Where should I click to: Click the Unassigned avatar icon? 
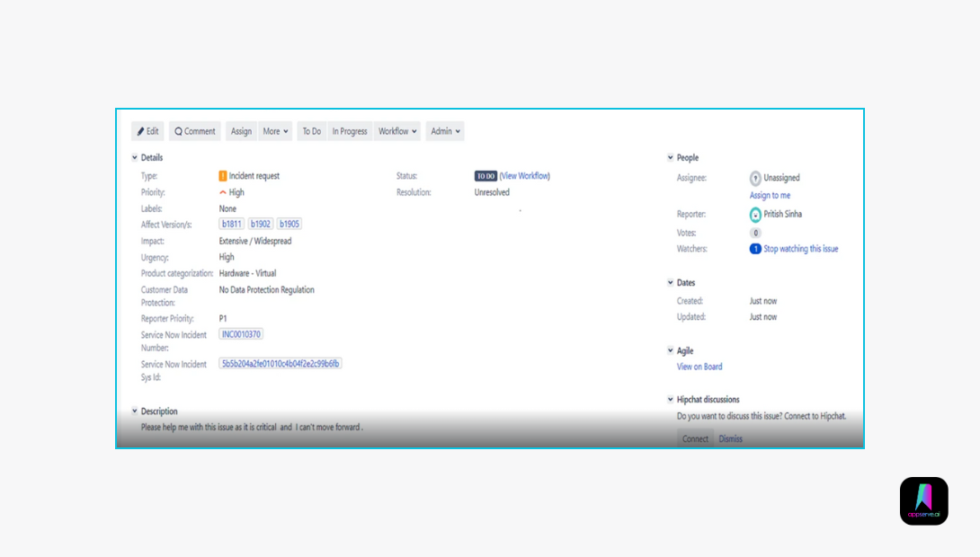point(755,178)
